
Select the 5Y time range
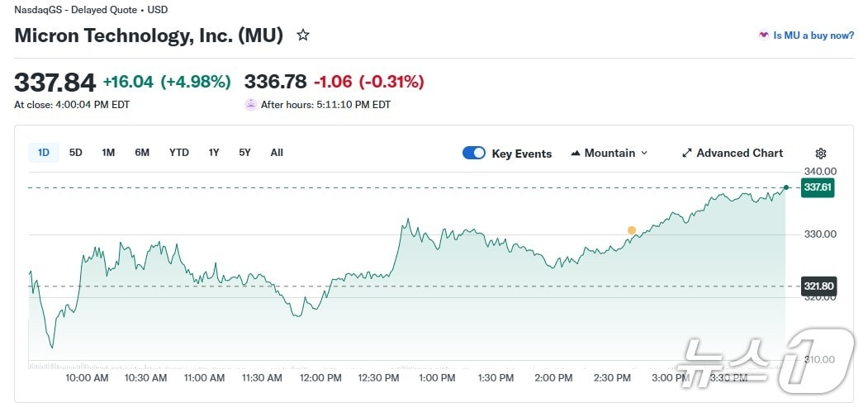coord(244,153)
